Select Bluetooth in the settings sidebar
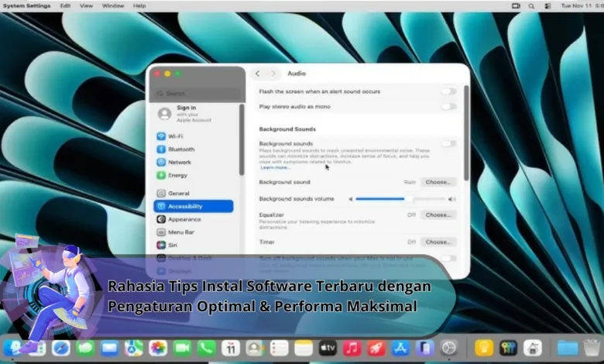604x364 pixels. pyautogui.click(x=180, y=149)
